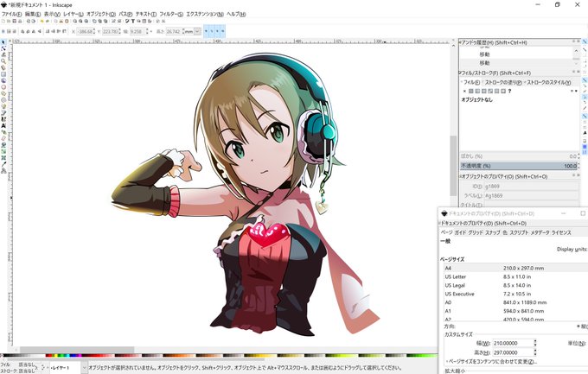Toggle move patterns with object option
This screenshot has height=374, width=588.
coord(223,31)
